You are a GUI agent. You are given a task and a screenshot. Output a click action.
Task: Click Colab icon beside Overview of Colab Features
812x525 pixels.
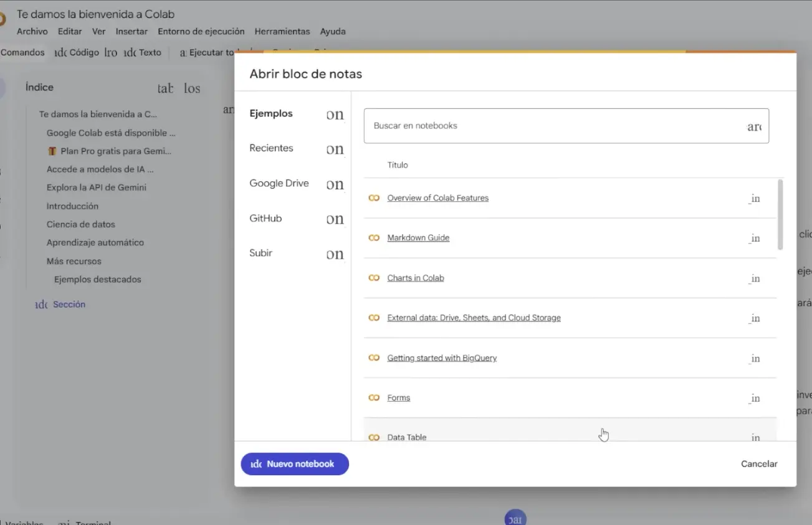(374, 198)
